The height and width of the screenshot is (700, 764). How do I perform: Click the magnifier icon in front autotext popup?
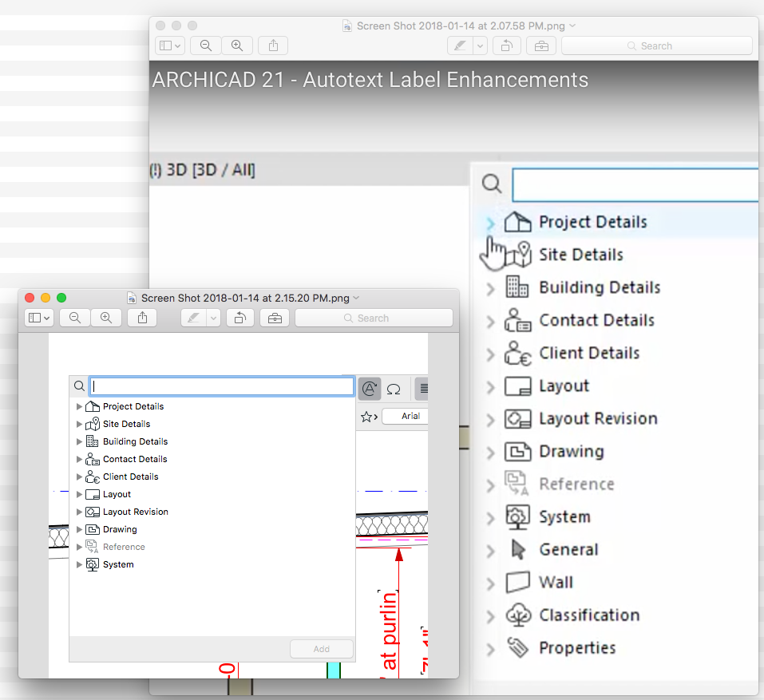[x=79, y=386]
